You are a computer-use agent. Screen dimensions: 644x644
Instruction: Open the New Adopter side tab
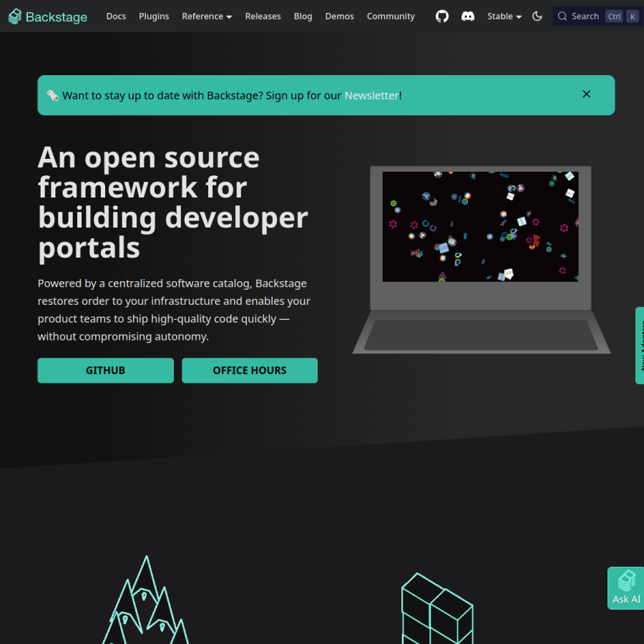pos(640,345)
